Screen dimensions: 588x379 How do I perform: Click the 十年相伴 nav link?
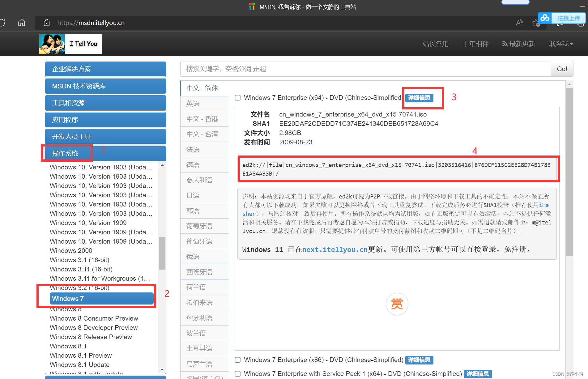point(475,44)
